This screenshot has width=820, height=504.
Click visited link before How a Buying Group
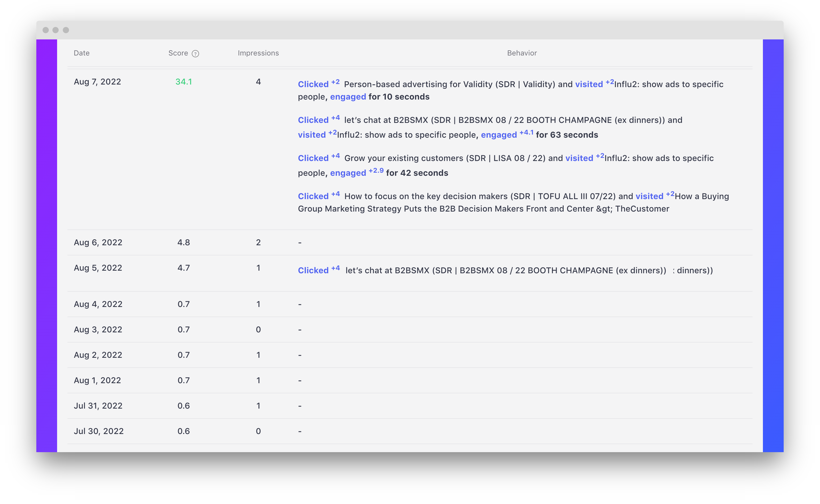coord(649,196)
